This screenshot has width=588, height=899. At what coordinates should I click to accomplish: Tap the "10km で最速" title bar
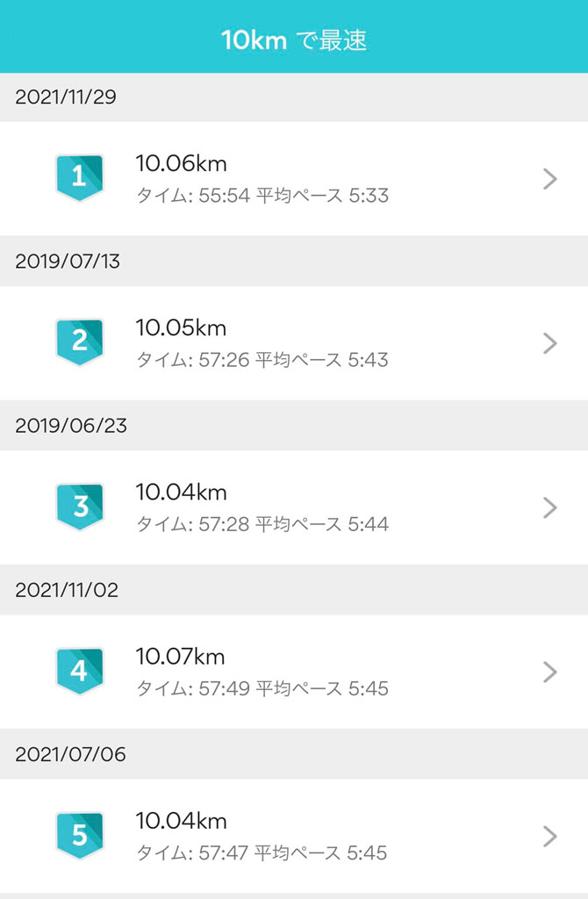pos(294,40)
